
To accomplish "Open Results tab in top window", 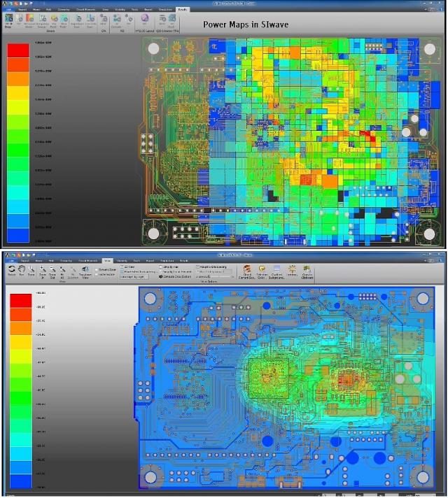I will click(182, 10).
